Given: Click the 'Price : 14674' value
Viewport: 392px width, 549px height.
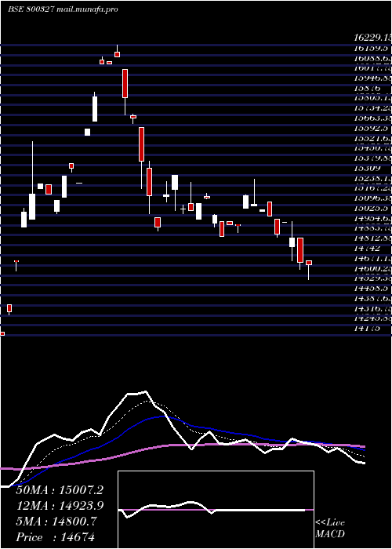Looking at the screenshot, I should point(56,537).
